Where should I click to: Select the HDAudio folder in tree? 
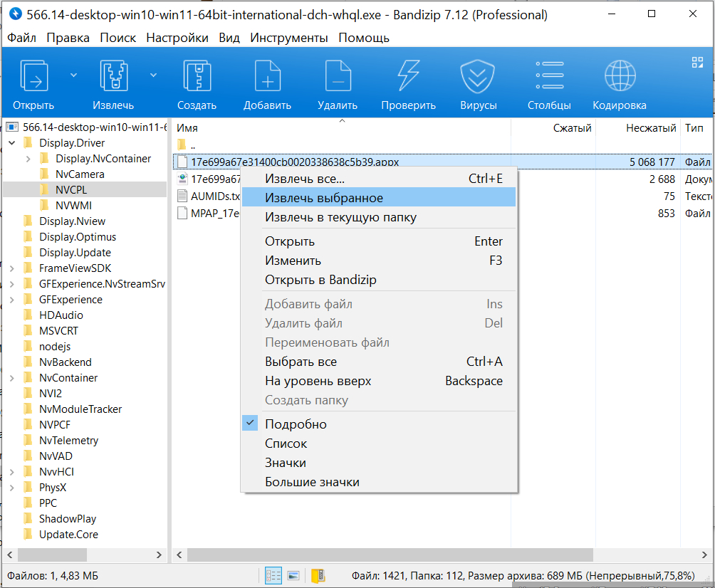(61, 315)
